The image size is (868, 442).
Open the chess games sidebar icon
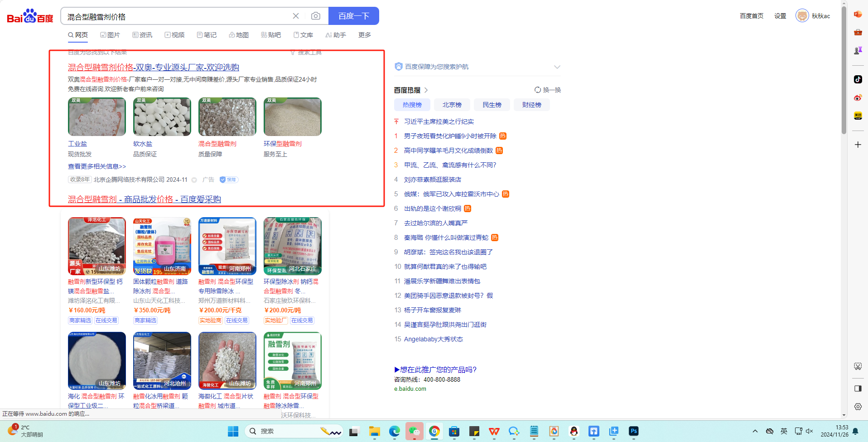pyautogui.click(x=858, y=50)
